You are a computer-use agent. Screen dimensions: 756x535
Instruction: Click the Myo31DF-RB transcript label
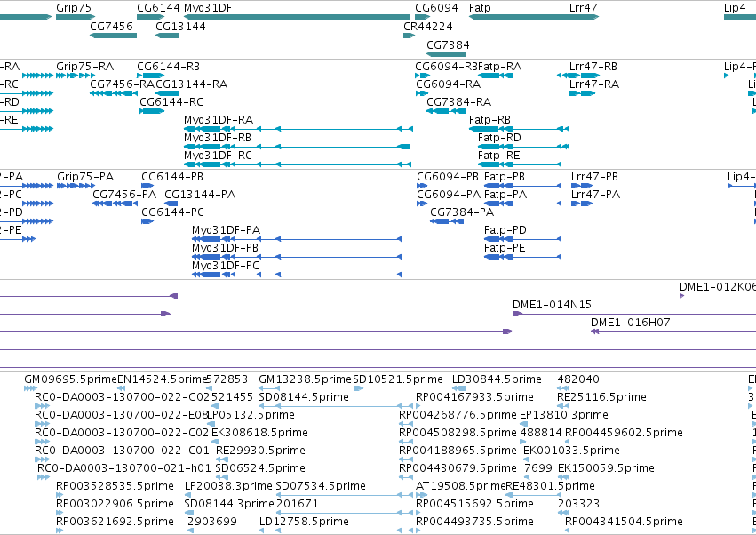218,138
